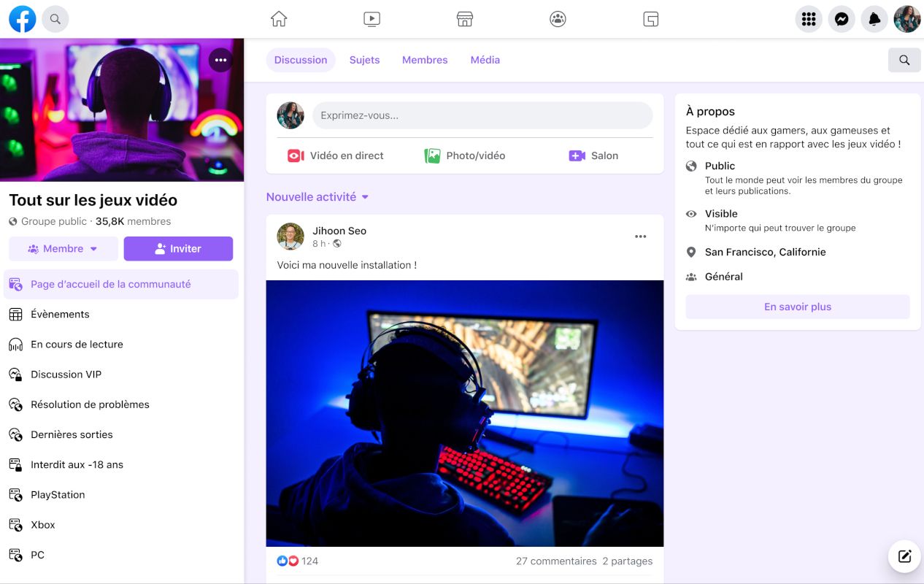Switch to the Membres tab
This screenshot has width=924, height=584.
[425, 60]
